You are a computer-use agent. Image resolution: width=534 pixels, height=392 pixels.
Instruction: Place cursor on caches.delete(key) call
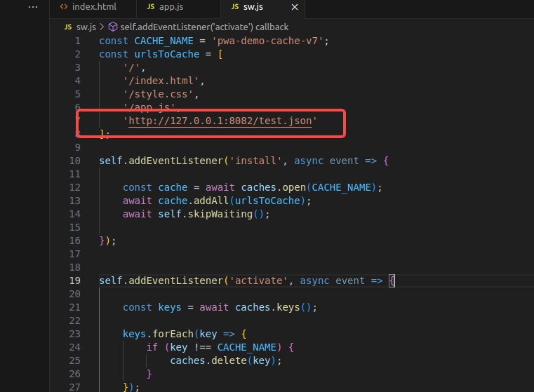(x=225, y=360)
